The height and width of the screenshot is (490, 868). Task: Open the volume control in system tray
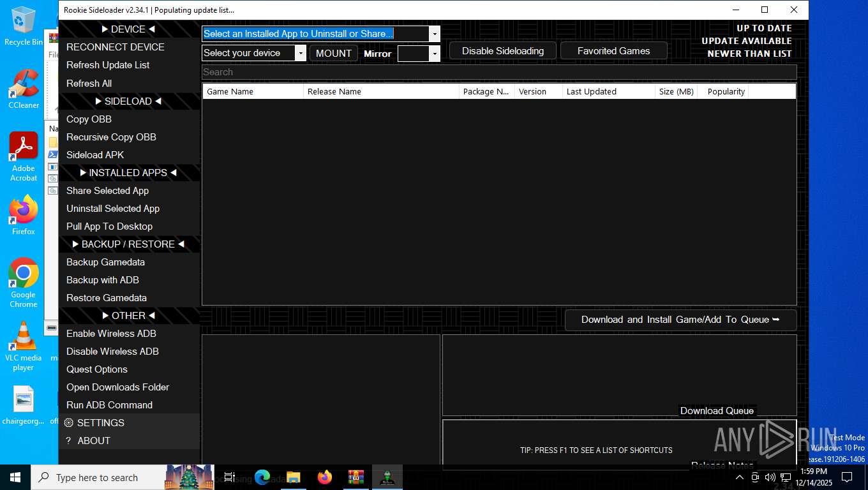[x=770, y=477]
